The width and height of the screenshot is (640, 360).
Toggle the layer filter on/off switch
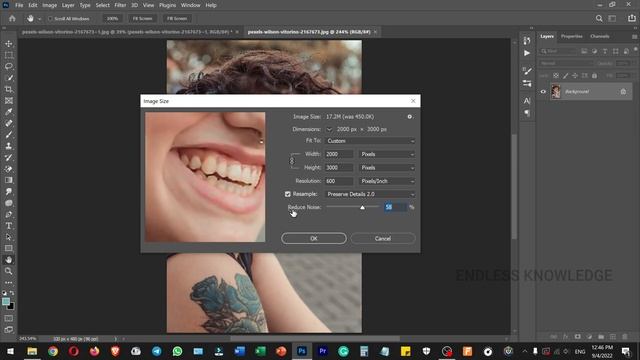[636, 50]
